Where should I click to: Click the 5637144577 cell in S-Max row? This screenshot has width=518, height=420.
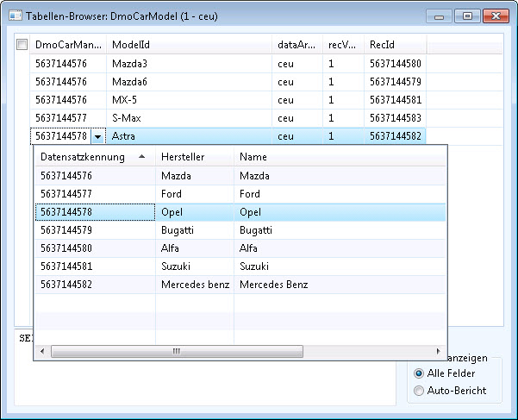[68, 118]
